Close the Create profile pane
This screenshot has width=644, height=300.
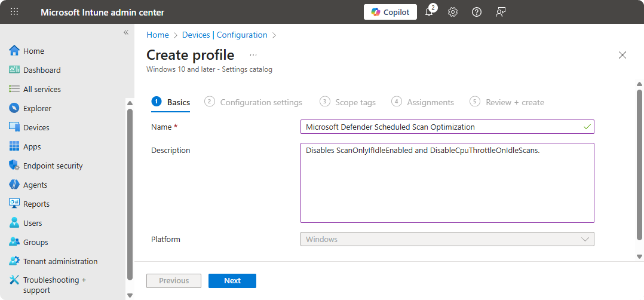click(x=622, y=55)
